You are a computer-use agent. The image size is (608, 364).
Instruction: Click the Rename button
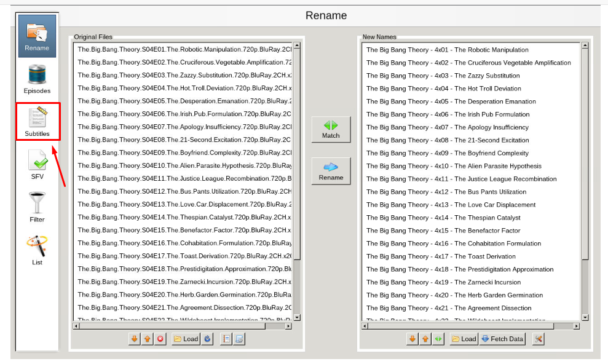click(331, 170)
